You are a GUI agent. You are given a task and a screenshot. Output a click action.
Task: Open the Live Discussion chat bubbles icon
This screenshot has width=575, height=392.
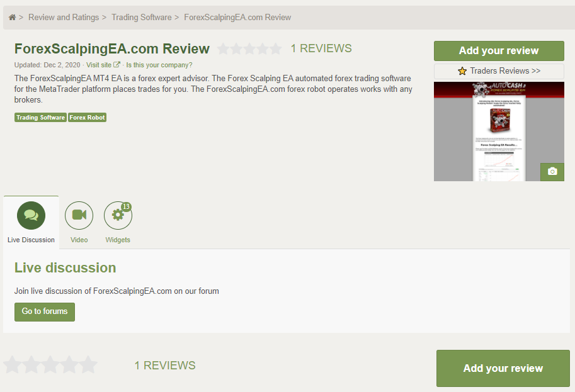tap(31, 215)
